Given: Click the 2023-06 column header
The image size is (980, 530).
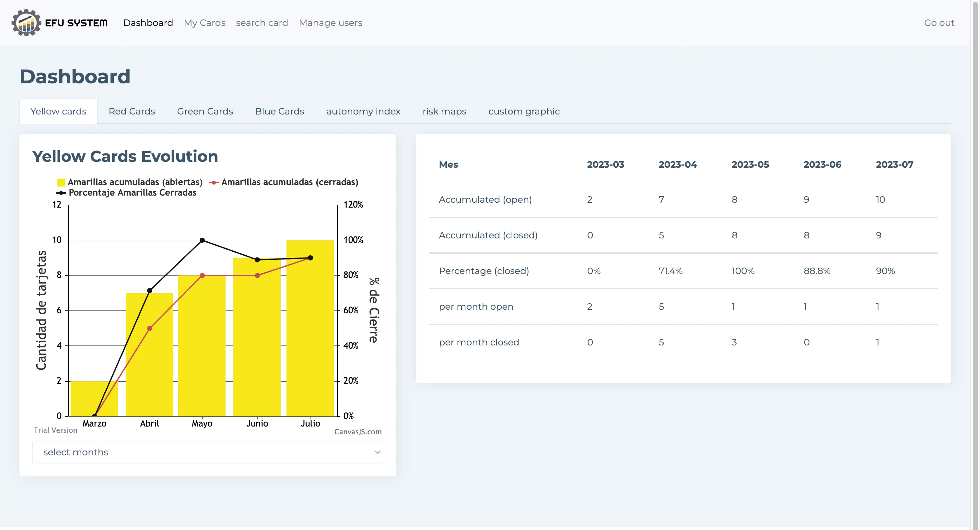Looking at the screenshot, I should (822, 164).
